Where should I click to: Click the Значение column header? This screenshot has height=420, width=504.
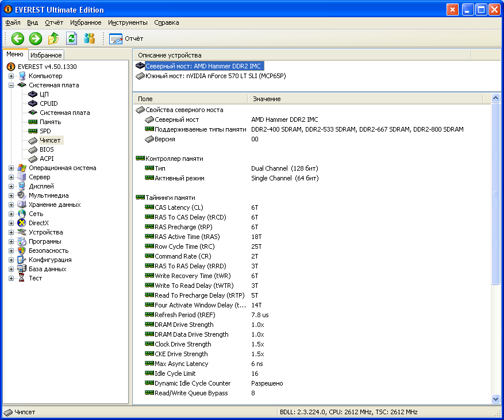366,99
